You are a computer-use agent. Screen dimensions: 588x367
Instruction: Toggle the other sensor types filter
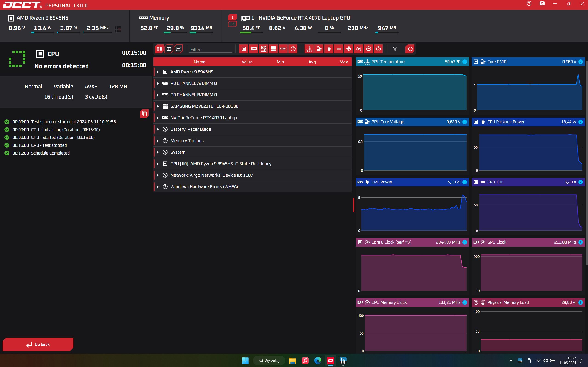[378, 49]
